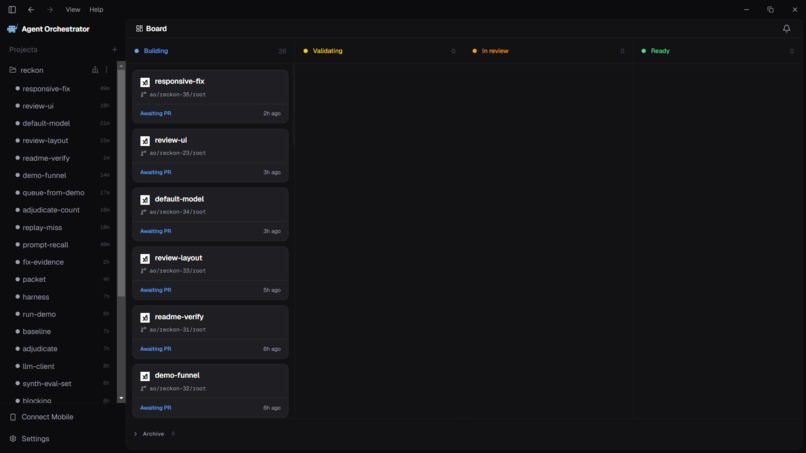Click the Connect Mobile phone icon
806x453 pixels.
click(x=13, y=417)
